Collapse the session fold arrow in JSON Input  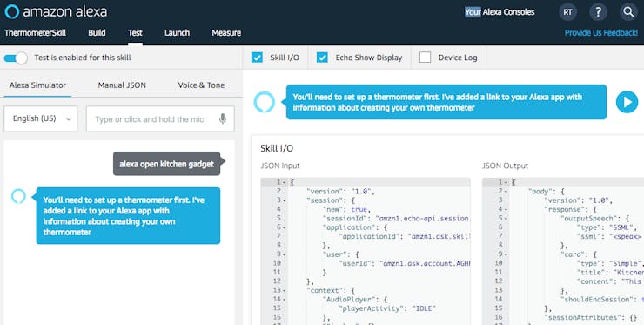tap(285, 200)
